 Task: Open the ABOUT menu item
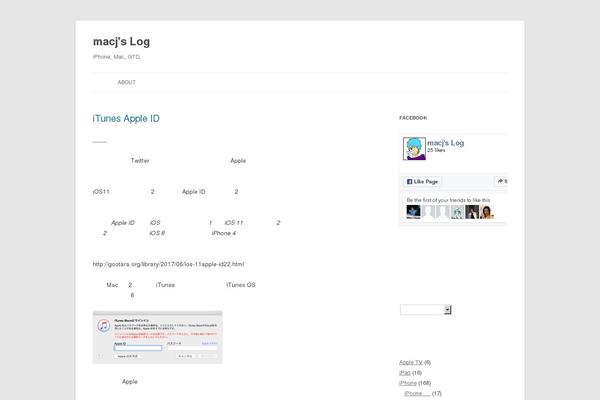click(127, 82)
